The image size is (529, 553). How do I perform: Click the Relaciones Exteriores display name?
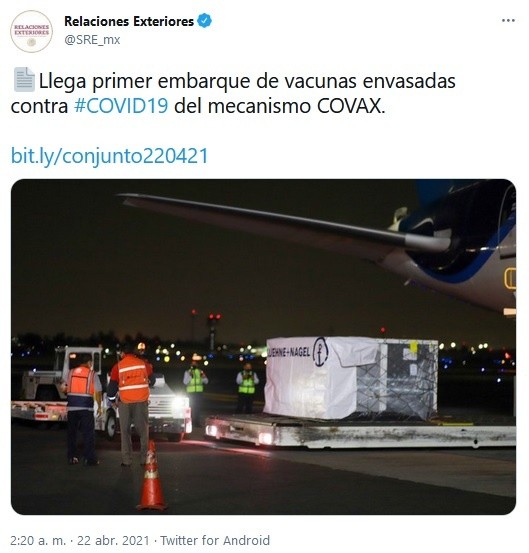tap(129, 21)
